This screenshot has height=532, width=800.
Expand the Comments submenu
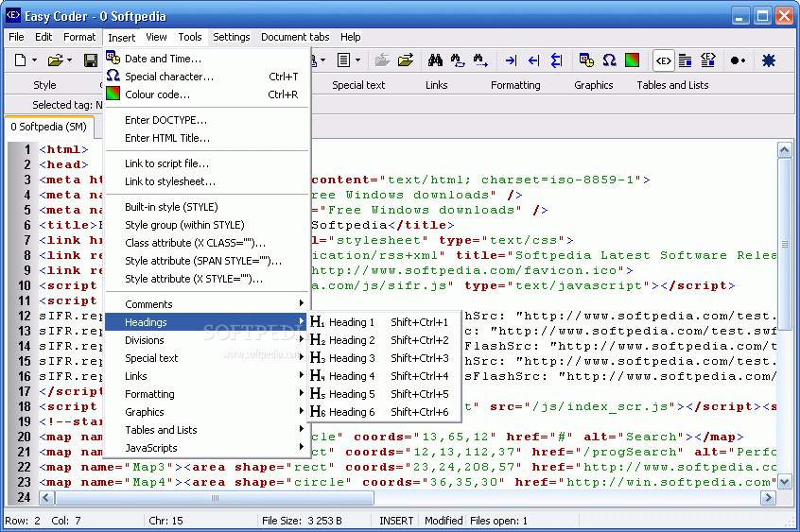(207, 304)
